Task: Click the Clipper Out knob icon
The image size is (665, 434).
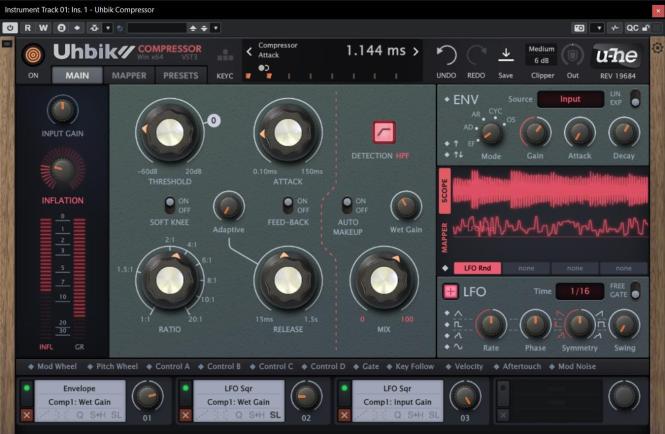Action: [573, 55]
